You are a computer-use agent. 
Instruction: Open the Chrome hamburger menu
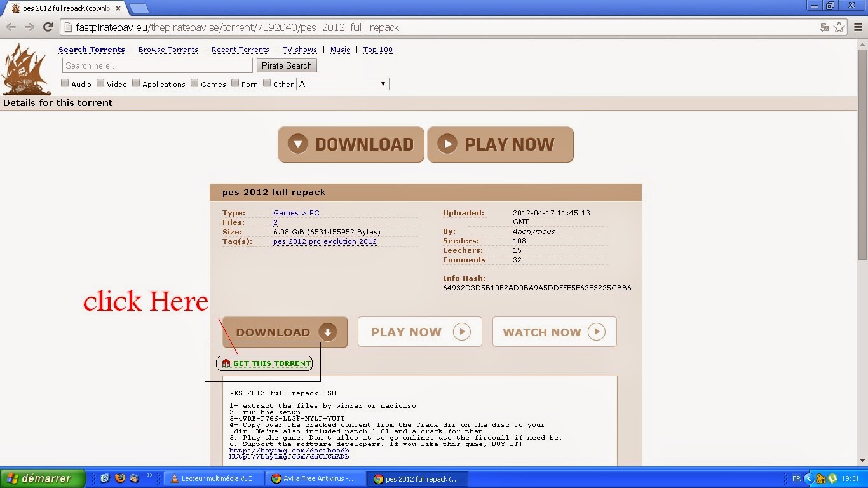click(857, 27)
